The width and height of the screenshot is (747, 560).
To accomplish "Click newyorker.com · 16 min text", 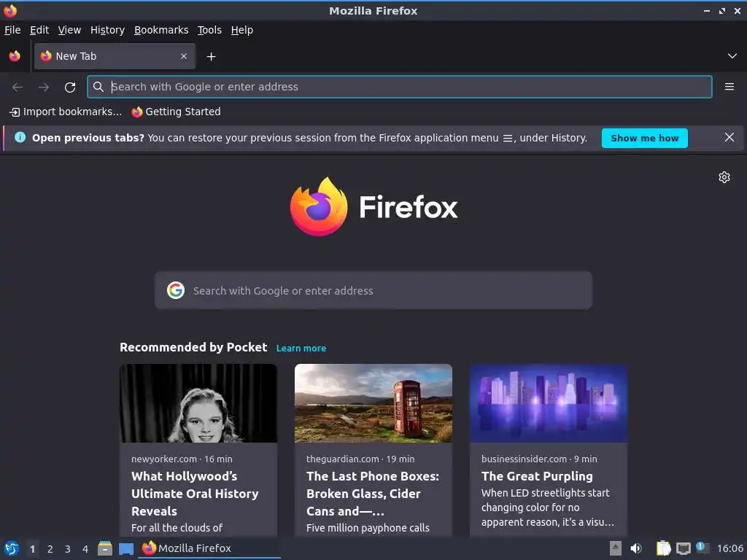I will (182, 459).
